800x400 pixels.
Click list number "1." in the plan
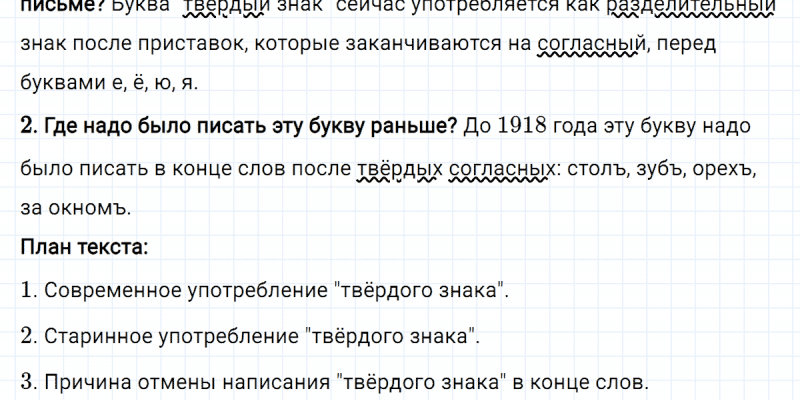tap(28, 291)
